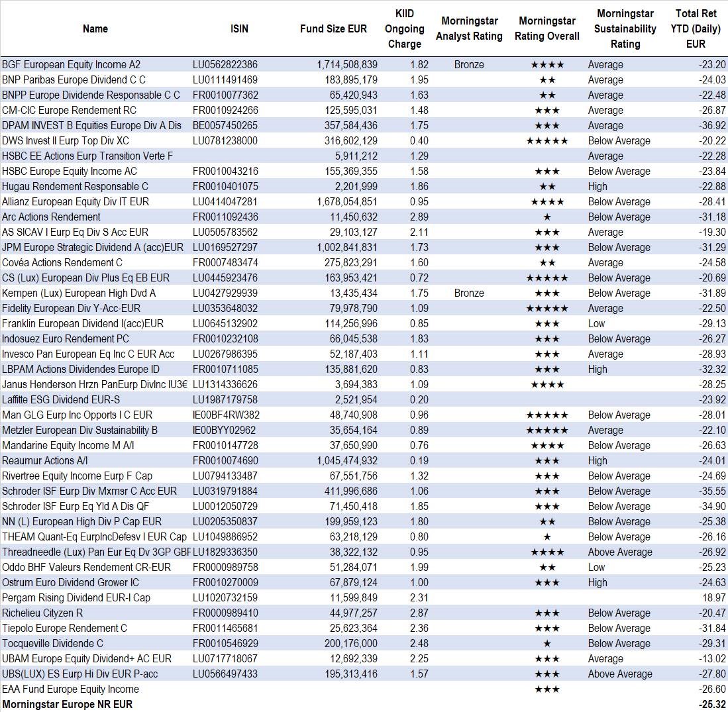Click the -36.92 return for DPAM INVEST B
The height and width of the screenshot is (712, 728).
[711, 126]
